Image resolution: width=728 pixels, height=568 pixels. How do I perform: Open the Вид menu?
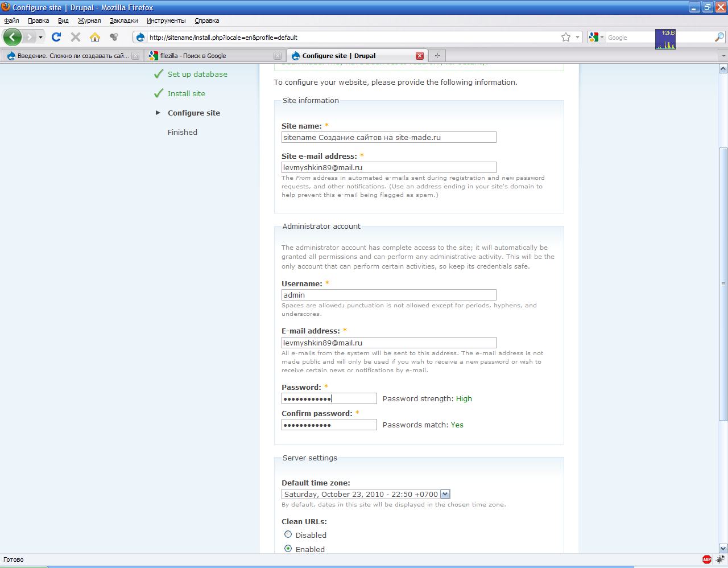63,20
